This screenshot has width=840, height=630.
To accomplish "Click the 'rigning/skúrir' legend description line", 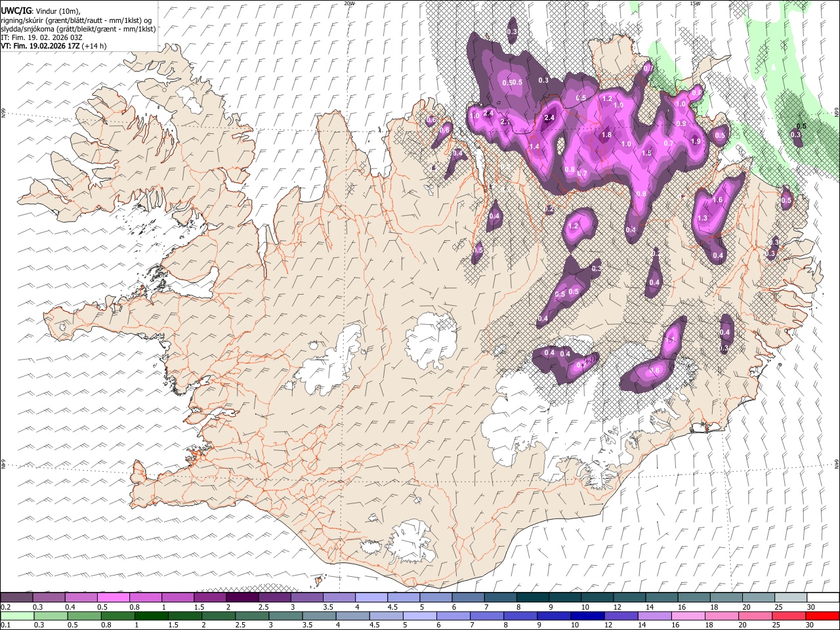I will (76, 20).
